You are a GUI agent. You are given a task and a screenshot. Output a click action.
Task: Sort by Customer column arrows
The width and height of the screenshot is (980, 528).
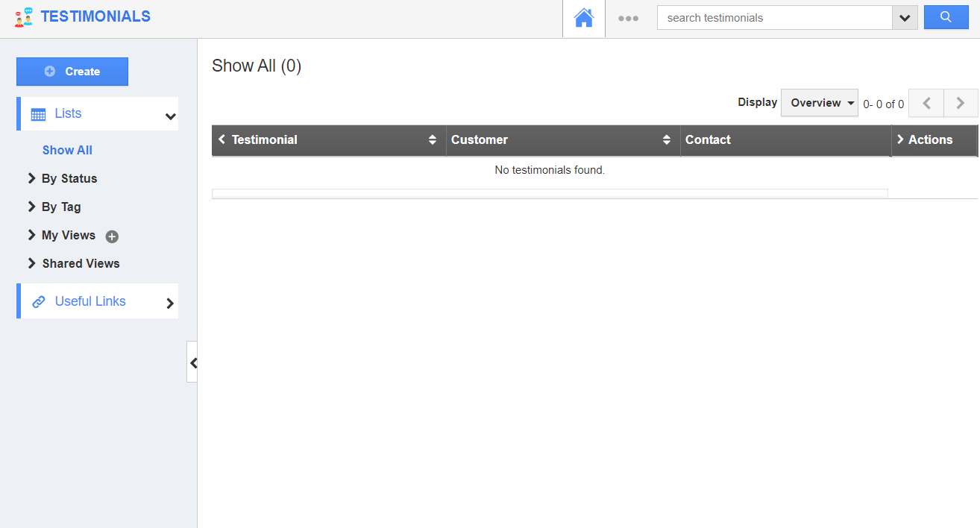tap(667, 139)
